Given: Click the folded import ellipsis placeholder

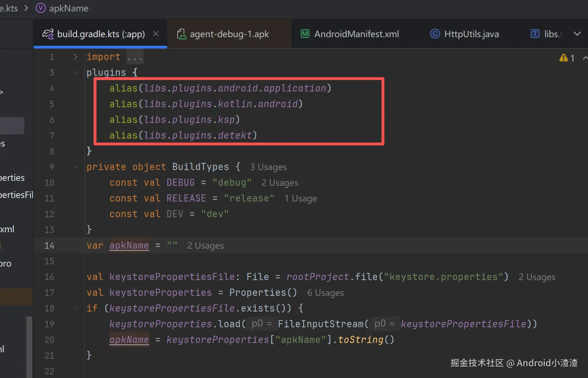Looking at the screenshot, I should tap(135, 57).
